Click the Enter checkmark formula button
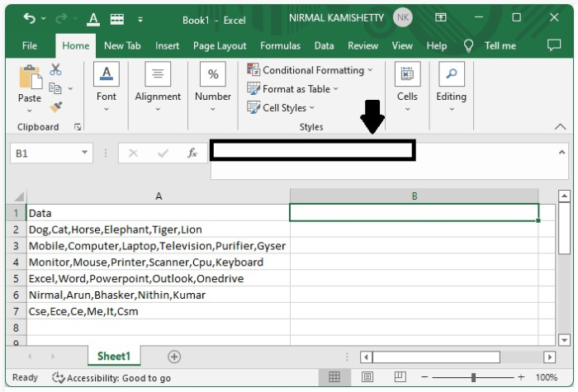 tap(163, 153)
